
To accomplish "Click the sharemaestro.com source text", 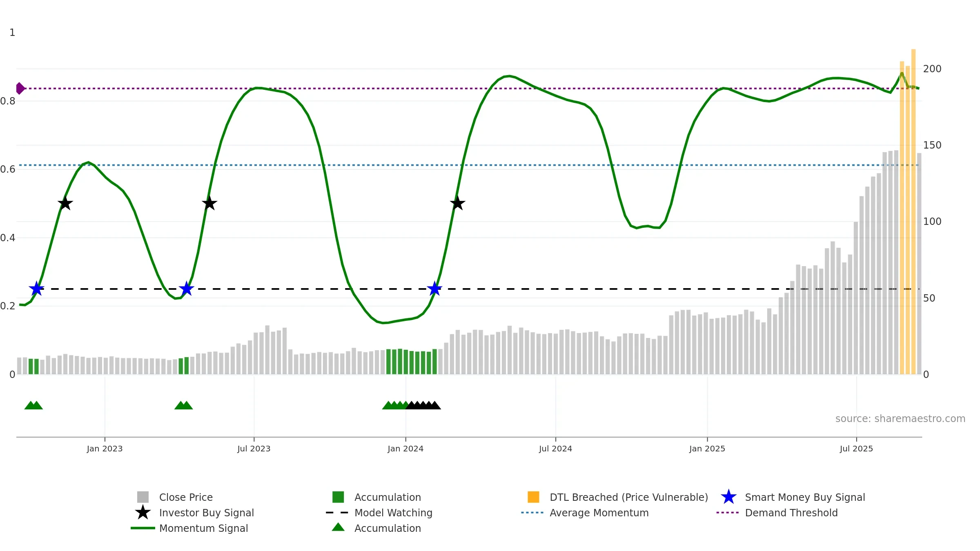I will coord(900,419).
